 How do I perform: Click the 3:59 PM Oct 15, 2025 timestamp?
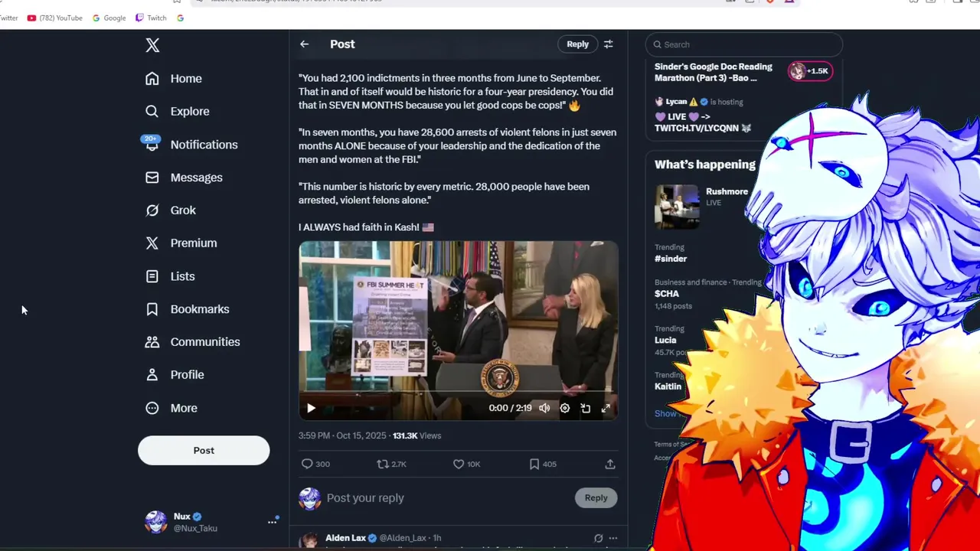(x=342, y=436)
